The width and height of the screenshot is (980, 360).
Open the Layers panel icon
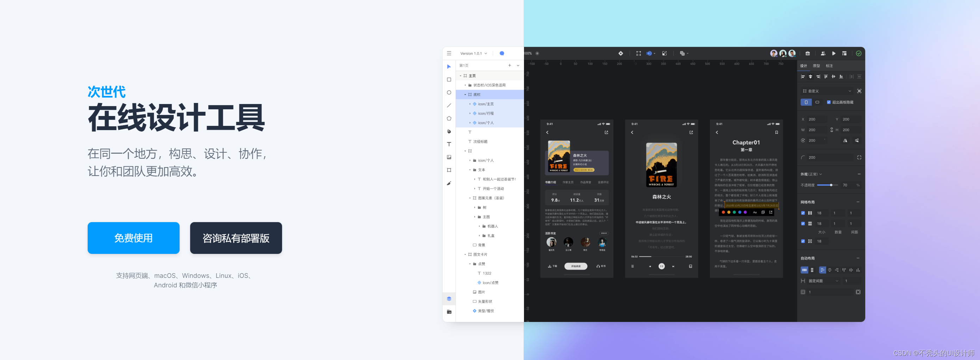(449, 299)
